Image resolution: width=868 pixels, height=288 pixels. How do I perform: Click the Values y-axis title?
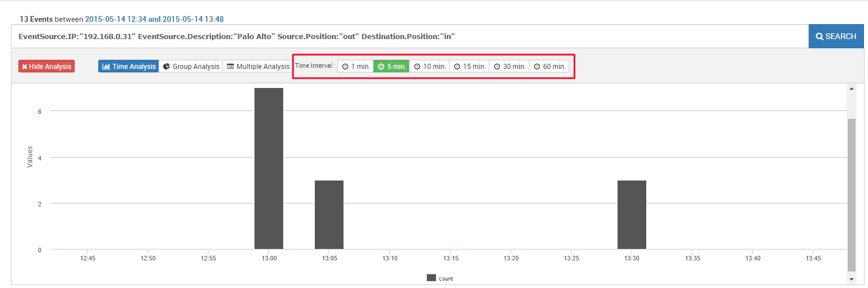click(x=30, y=157)
